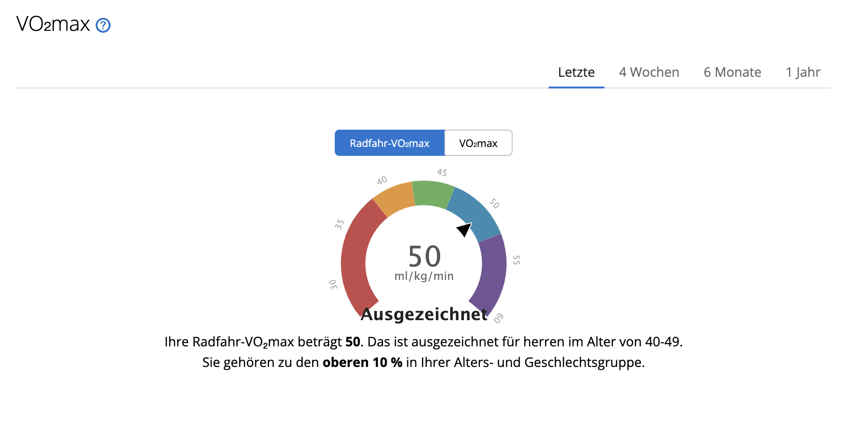Switch to the plain VO₂max toggle option

tap(478, 143)
